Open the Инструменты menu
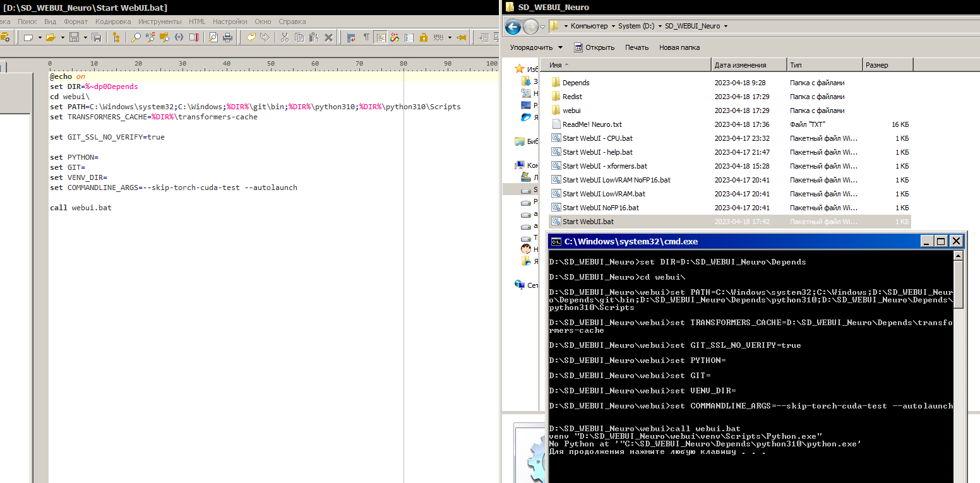 [x=160, y=21]
